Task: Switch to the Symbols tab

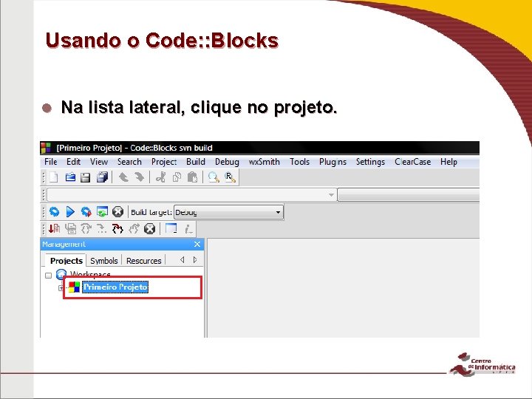Action: 104,261
